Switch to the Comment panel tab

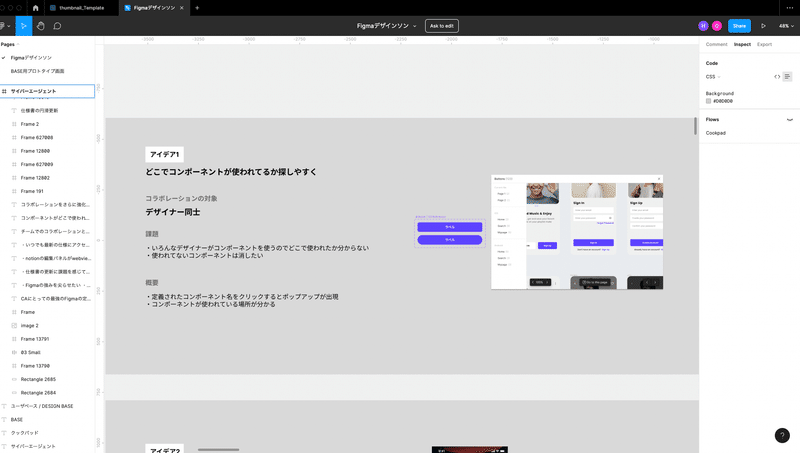(x=716, y=44)
